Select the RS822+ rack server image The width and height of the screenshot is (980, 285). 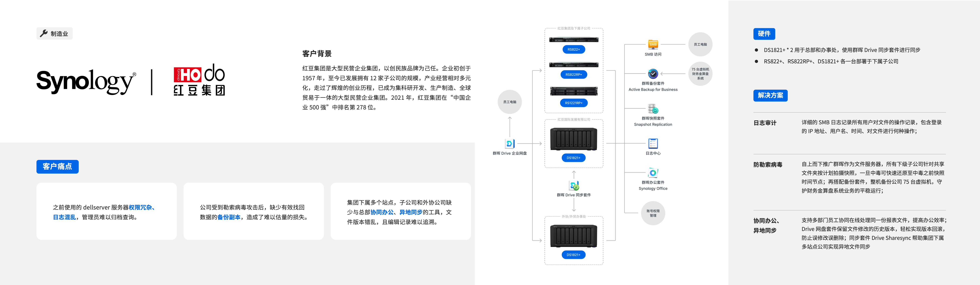tap(574, 40)
